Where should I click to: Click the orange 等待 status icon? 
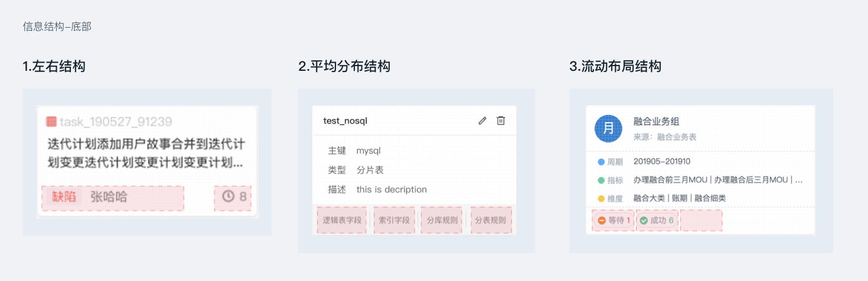point(602,220)
